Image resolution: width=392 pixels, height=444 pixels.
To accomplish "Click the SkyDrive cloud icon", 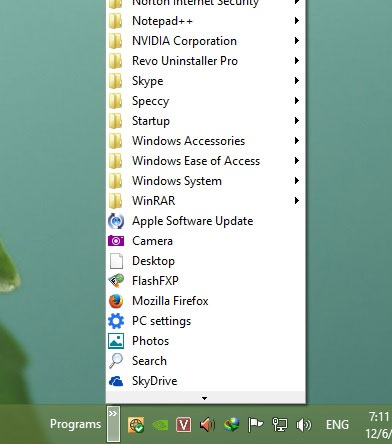I will [x=116, y=381].
